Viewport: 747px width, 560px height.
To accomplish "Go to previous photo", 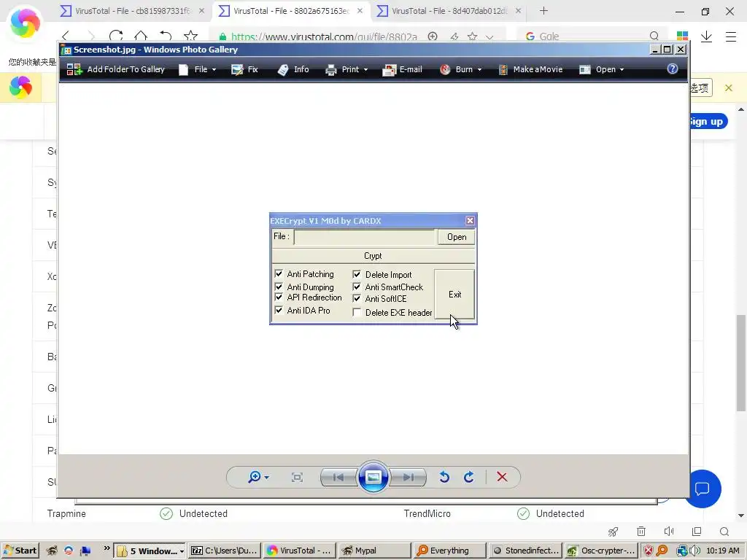I will 338,477.
